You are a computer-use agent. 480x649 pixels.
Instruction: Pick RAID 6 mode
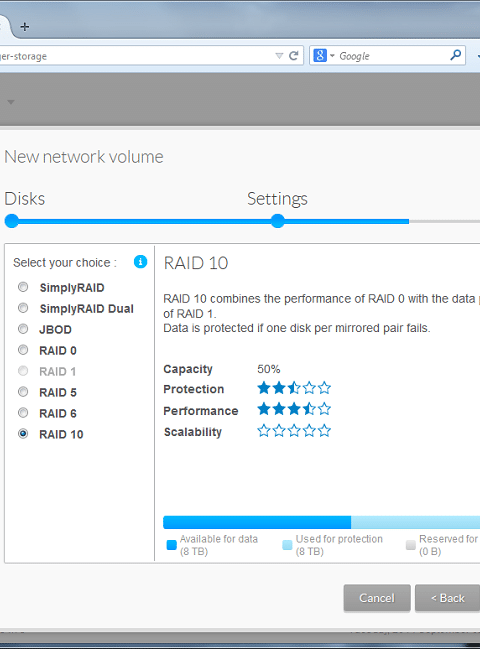pyautogui.click(x=23, y=413)
